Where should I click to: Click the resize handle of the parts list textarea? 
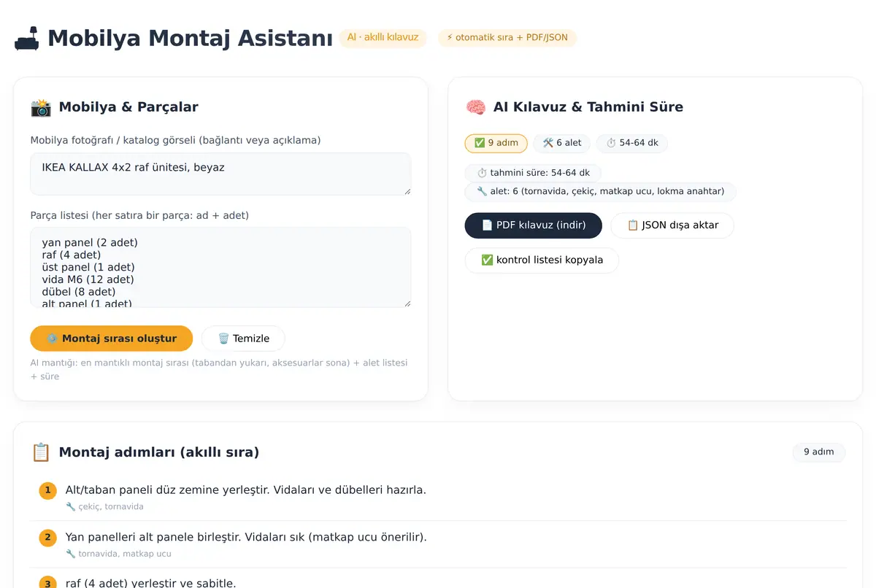[x=407, y=303]
